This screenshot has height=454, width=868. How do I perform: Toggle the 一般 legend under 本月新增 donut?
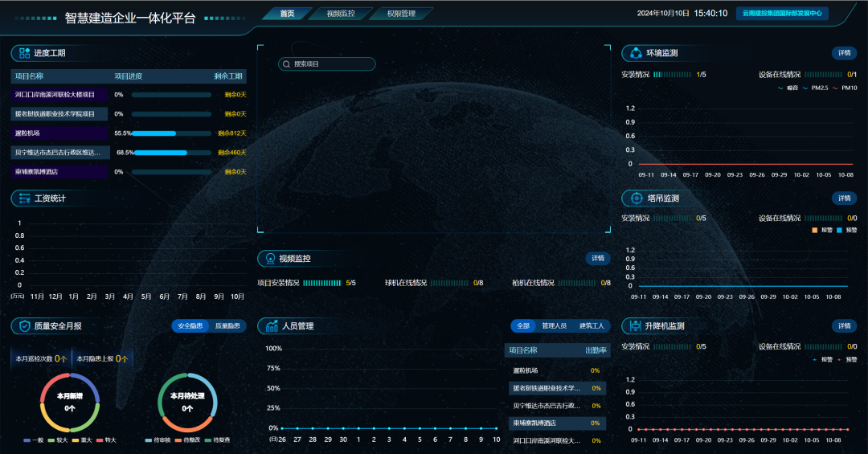[x=33, y=440]
